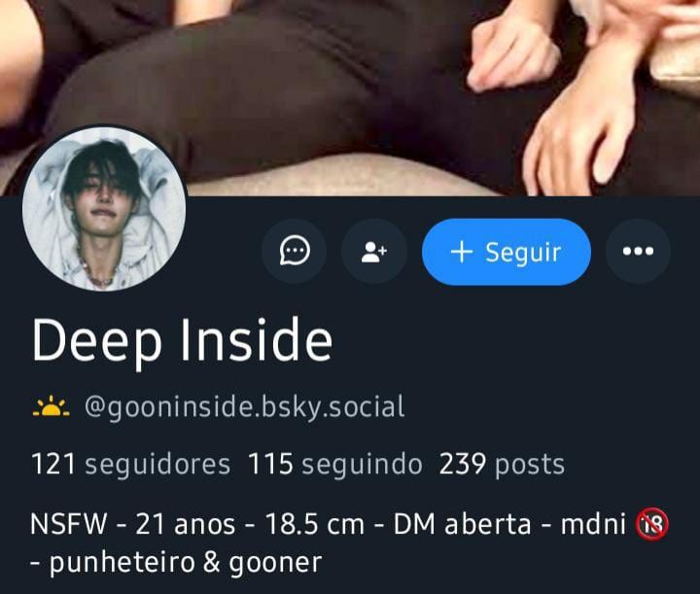
Task: Click the no-under-18 prohibited emoji in bio
Action: [x=652, y=523]
